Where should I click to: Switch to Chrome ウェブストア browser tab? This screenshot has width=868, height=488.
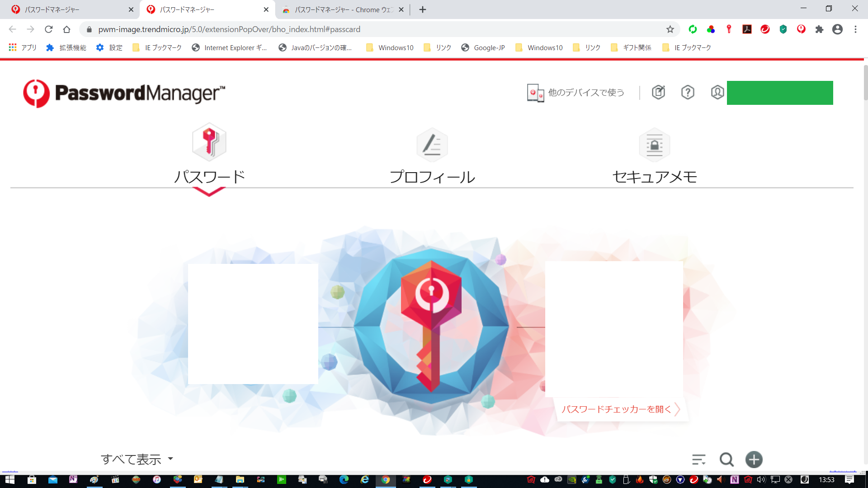pyautogui.click(x=342, y=9)
